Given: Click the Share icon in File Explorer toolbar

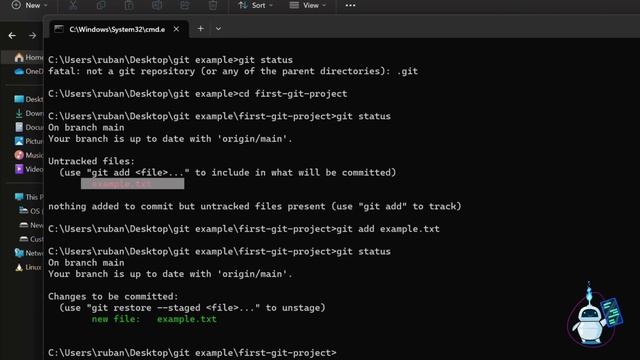Looking at the screenshot, I should [x=185, y=5].
